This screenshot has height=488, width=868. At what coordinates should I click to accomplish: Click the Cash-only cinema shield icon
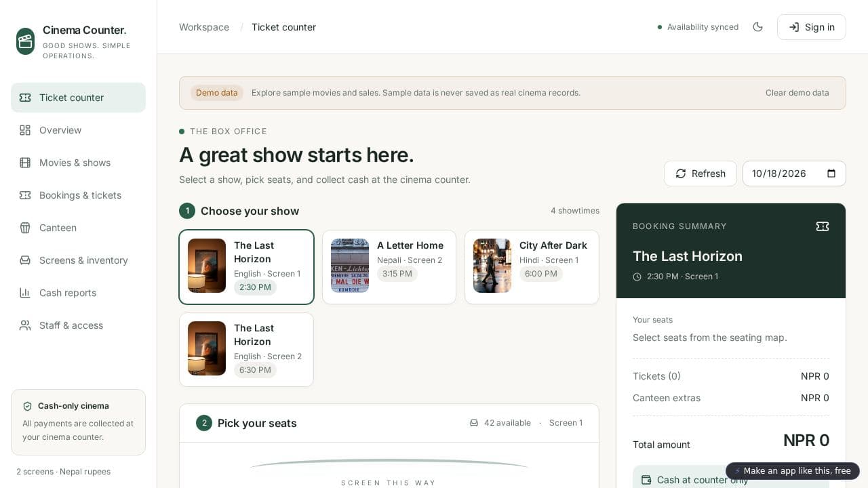pos(28,406)
